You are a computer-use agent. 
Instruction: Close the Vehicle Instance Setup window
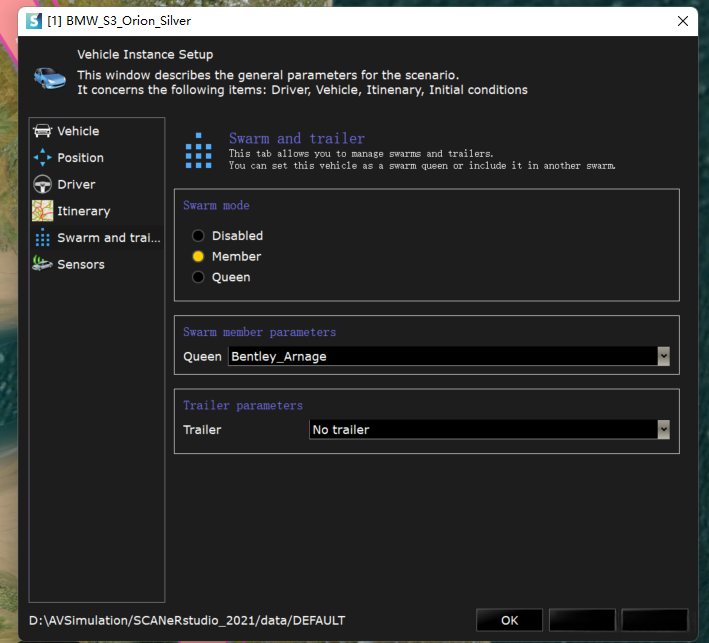[683, 21]
